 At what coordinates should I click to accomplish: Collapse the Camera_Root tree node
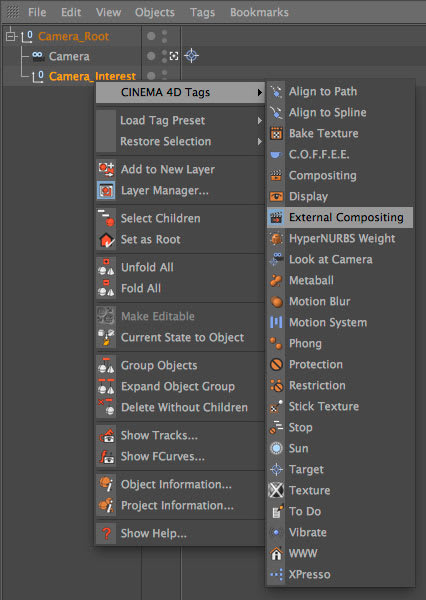pyautogui.click(x=10, y=36)
